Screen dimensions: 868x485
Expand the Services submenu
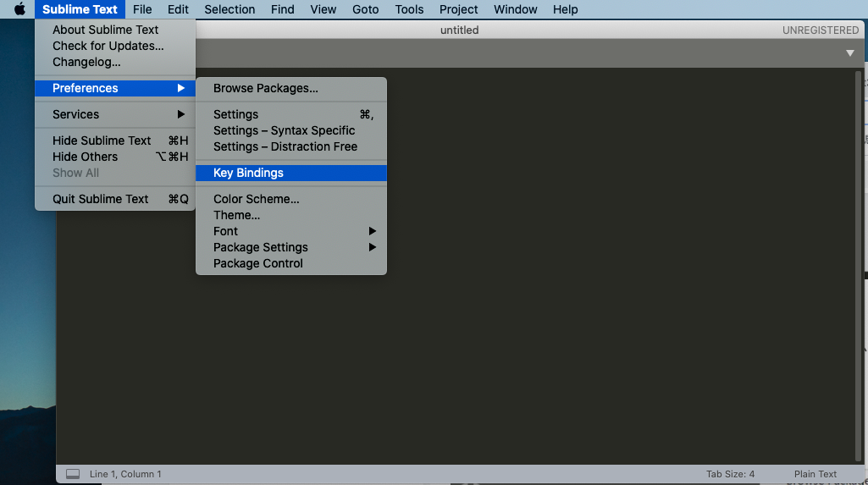pos(115,114)
